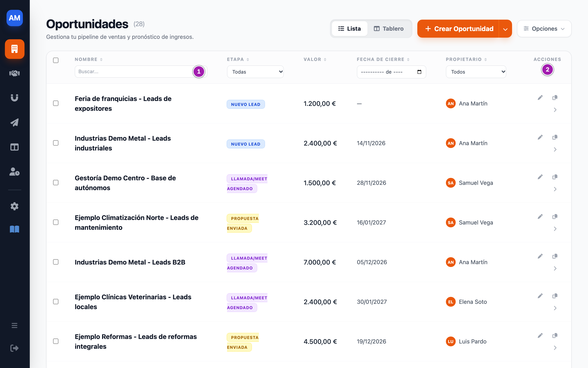
Task: Expand Ejemplo Reformas row chevron
Action: click(555, 348)
